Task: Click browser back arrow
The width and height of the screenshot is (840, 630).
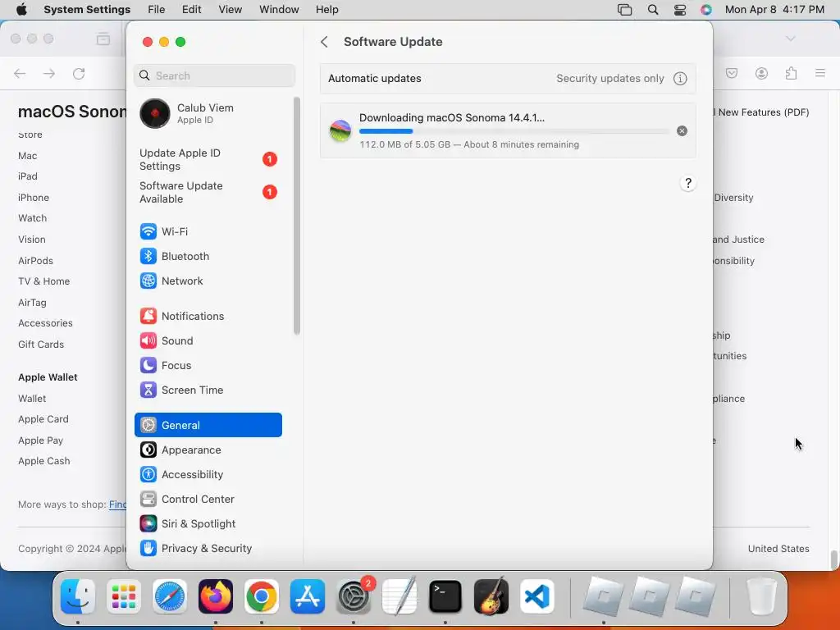Action: 20,73
